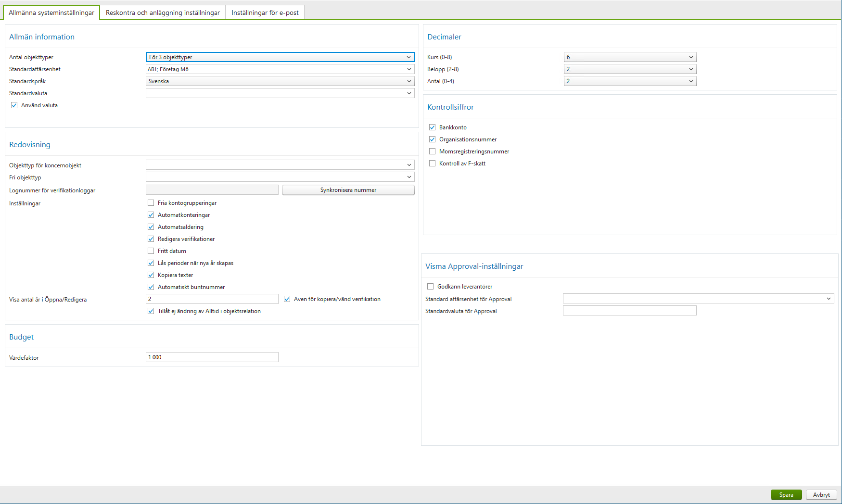Select the 'Visa antal år i Öppna/Redigera' field
The height and width of the screenshot is (504, 842).
pyautogui.click(x=212, y=299)
